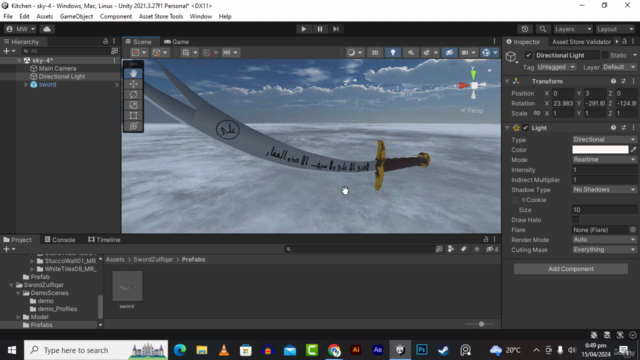Viewport: 640px width, 360px height.
Task: Select the Move tool in scene toolbar
Action: click(133, 84)
